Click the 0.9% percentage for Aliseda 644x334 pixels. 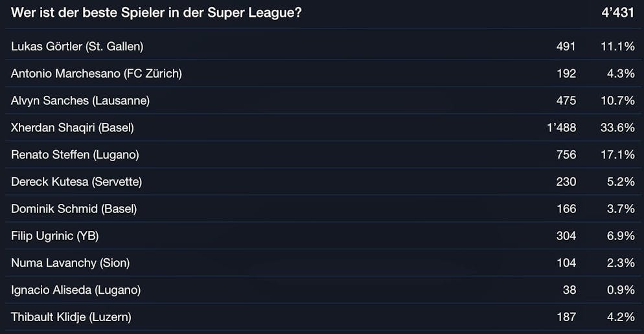pos(620,290)
